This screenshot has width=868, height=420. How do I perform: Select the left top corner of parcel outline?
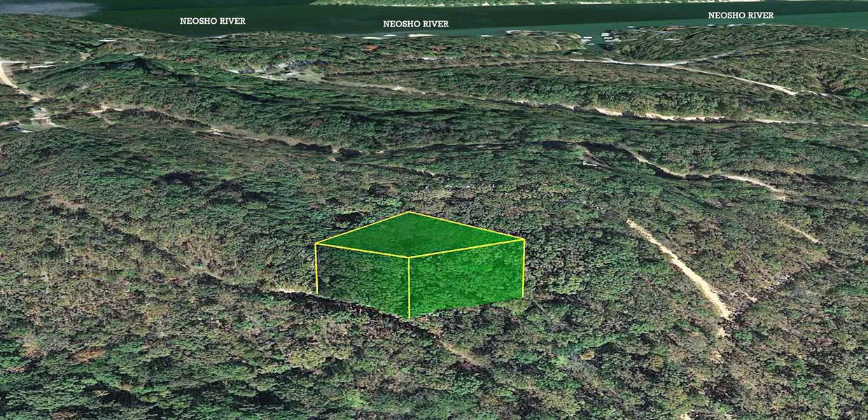[x=316, y=244]
